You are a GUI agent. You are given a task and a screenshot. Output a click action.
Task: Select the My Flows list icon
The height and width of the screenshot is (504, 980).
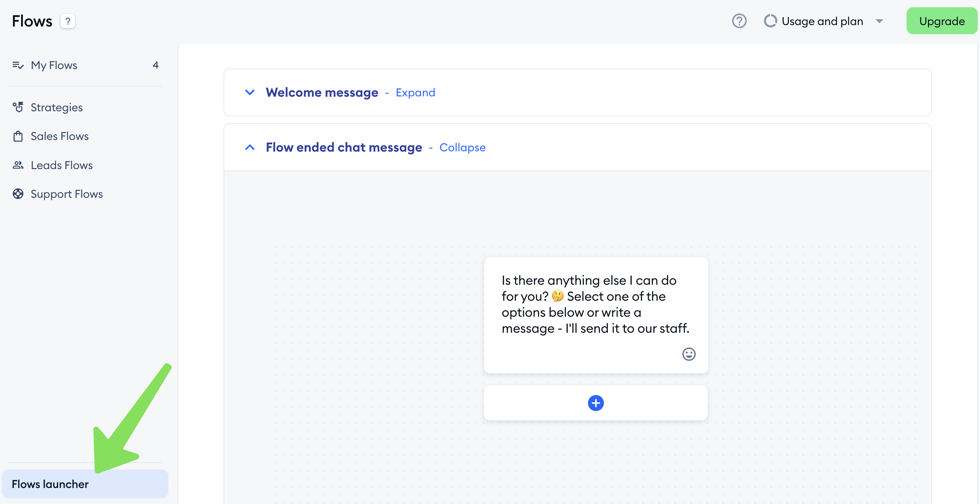18,65
